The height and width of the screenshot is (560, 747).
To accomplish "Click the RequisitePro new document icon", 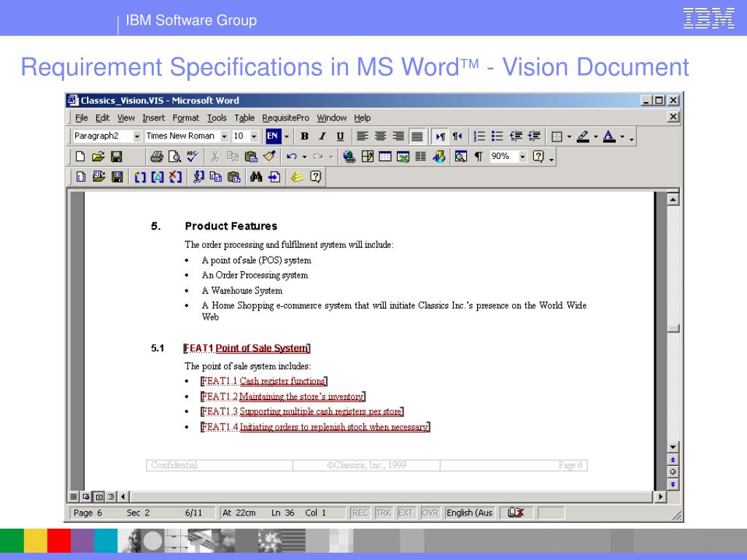I will tap(80, 177).
